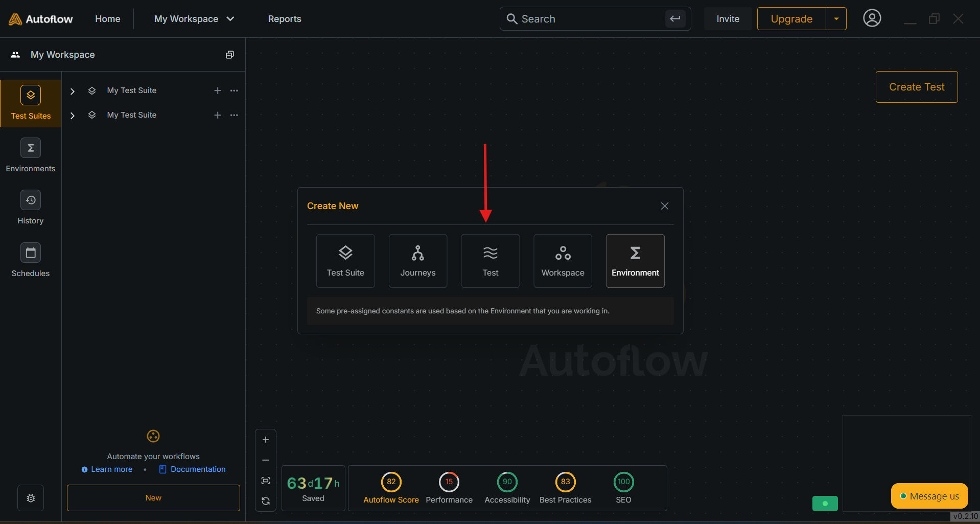Zoom in on the canvas with the plus

click(266, 440)
